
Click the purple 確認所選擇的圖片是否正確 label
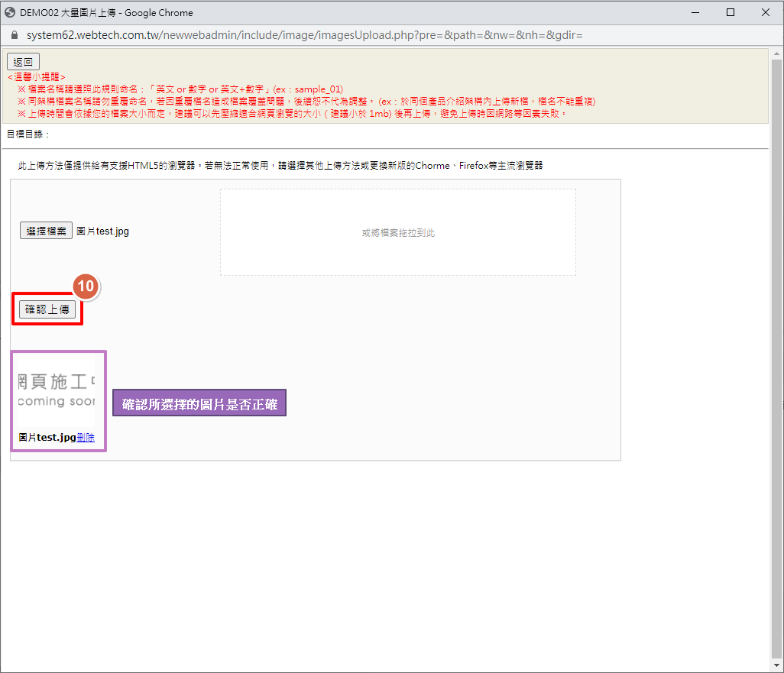pyautogui.click(x=199, y=404)
